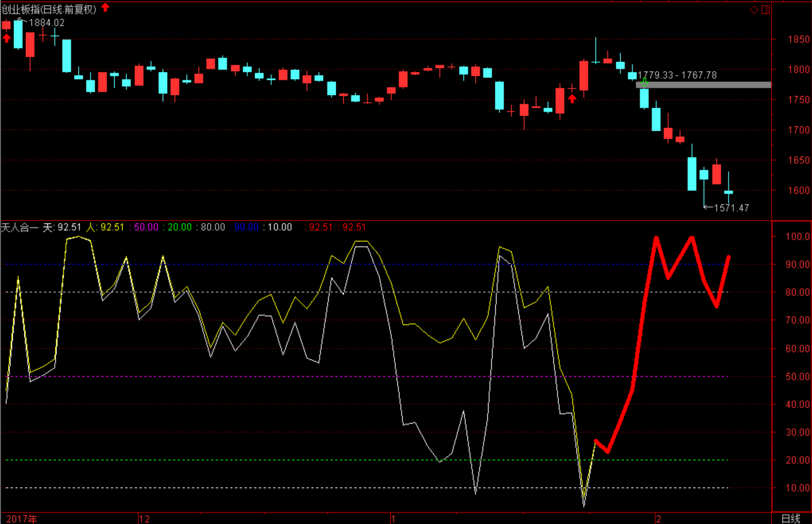Click the 1850 price axis label
This screenshot has height=524, width=812.
pos(799,39)
